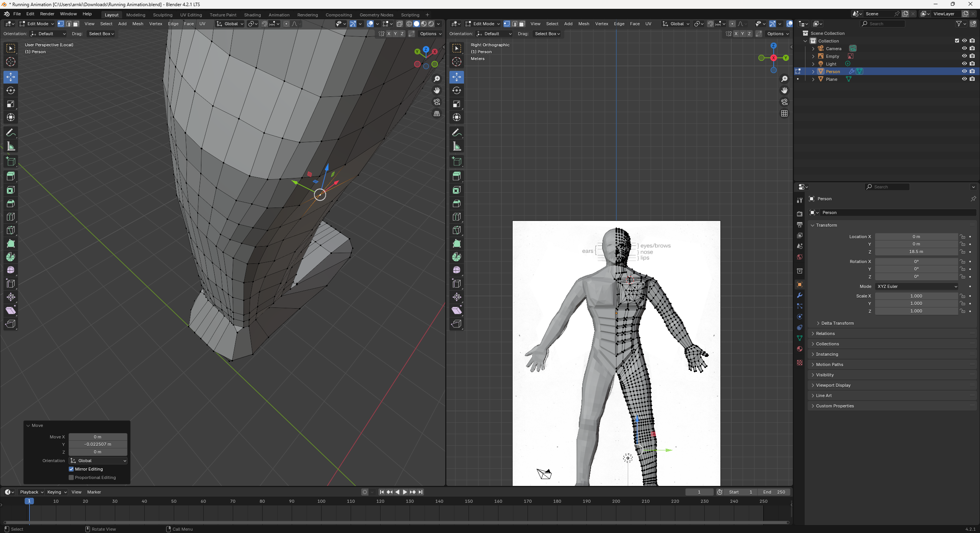Click the Move Y value field
The image size is (980, 533).
(x=98, y=444)
